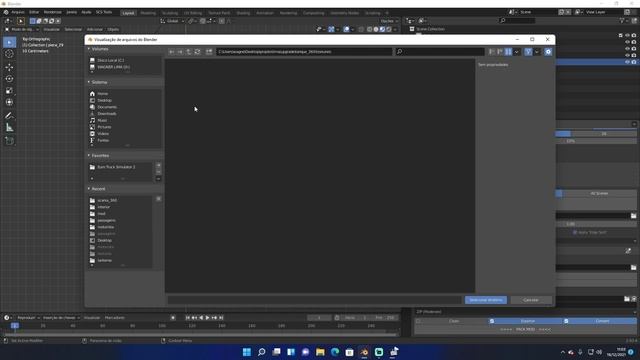
Task: Open the Windows Start menu
Action: pos(247,352)
